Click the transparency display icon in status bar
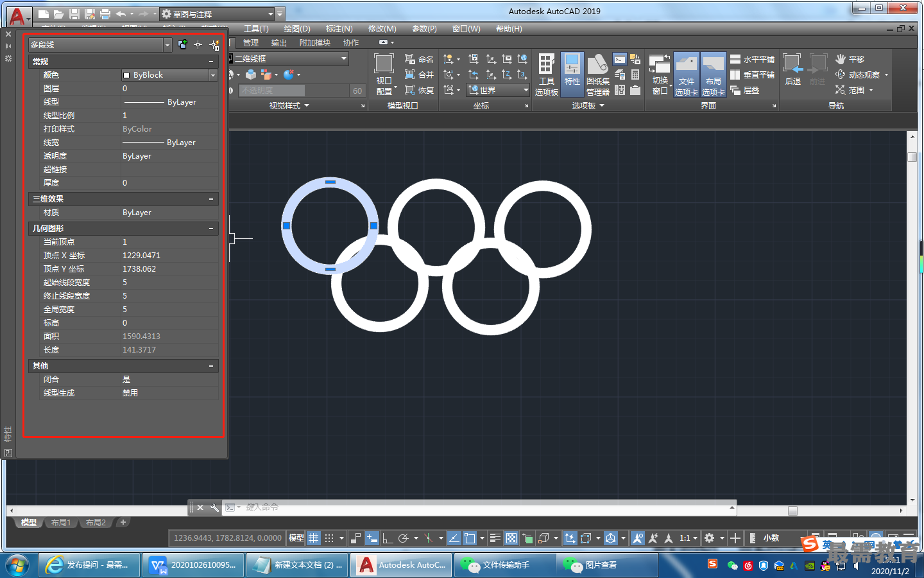The height and width of the screenshot is (578, 924). tap(511, 538)
